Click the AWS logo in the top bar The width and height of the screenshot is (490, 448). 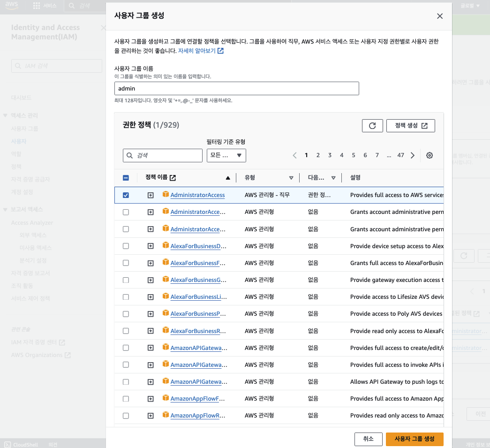click(12, 5)
